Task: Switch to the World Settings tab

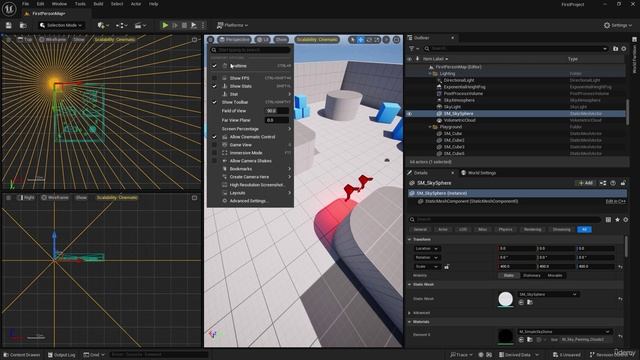Action: tap(478, 173)
